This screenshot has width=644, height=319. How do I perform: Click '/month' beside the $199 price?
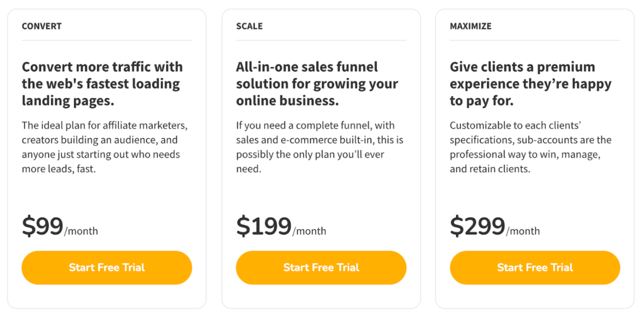coord(309,231)
